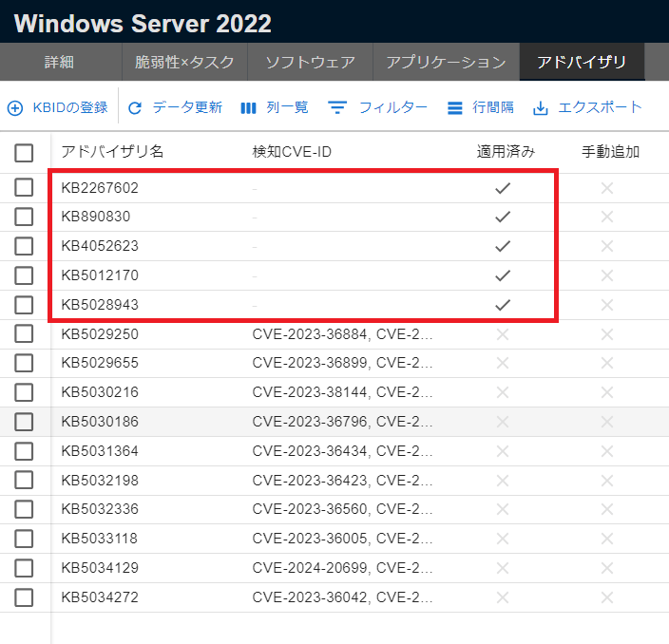Select checkbox for KB5033118
Screen dimensions: 669x644
click(24, 539)
